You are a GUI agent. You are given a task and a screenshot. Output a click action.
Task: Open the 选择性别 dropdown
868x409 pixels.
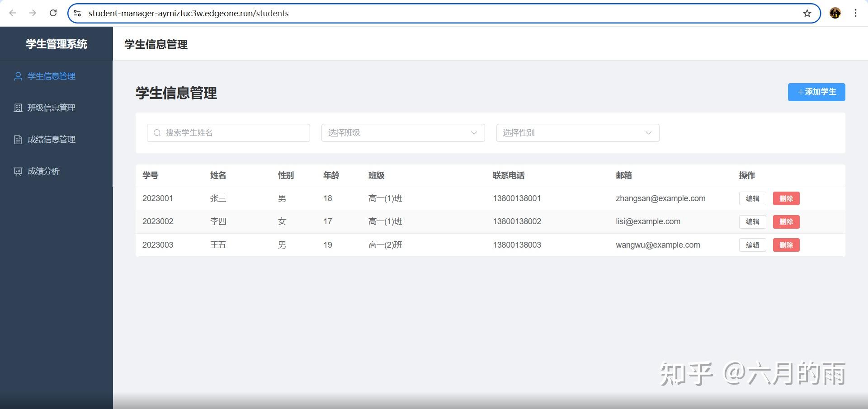pyautogui.click(x=577, y=132)
